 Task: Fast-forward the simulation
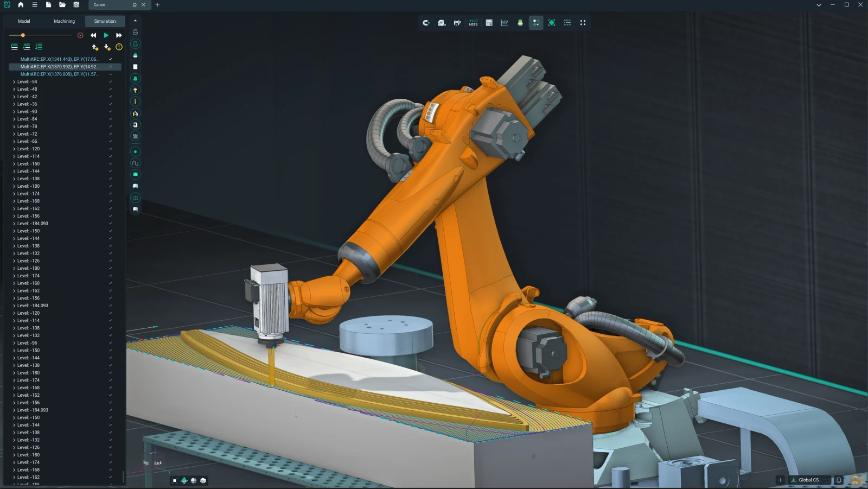pyautogui.click(x=119, y=35)
